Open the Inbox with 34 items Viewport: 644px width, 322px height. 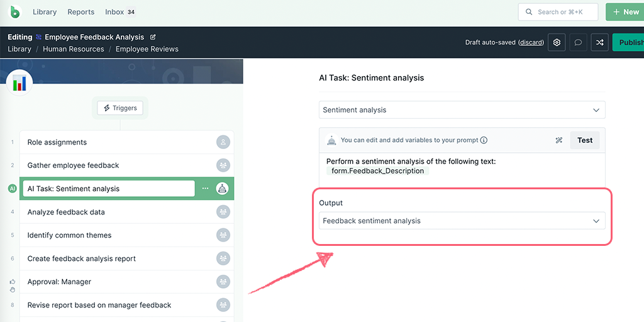click(x=120, y=12)
